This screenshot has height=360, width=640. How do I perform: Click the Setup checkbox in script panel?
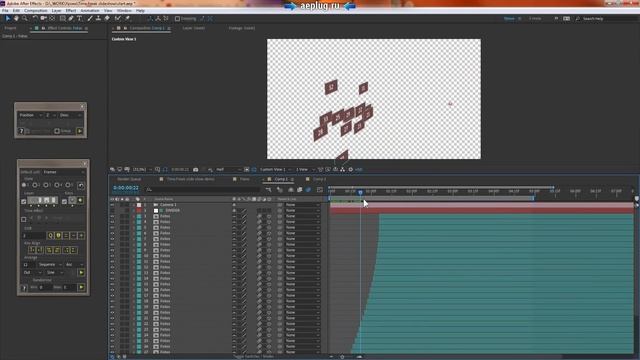[57, 131]
